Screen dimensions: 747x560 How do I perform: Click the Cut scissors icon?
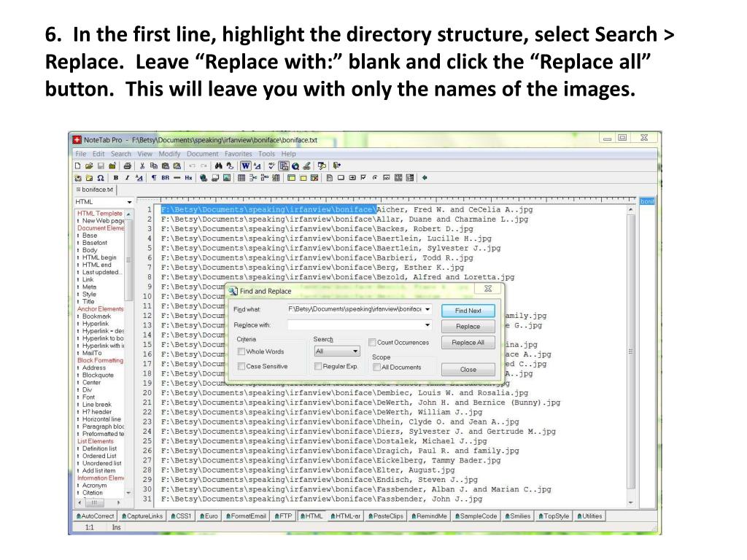[x=142, y=166]
